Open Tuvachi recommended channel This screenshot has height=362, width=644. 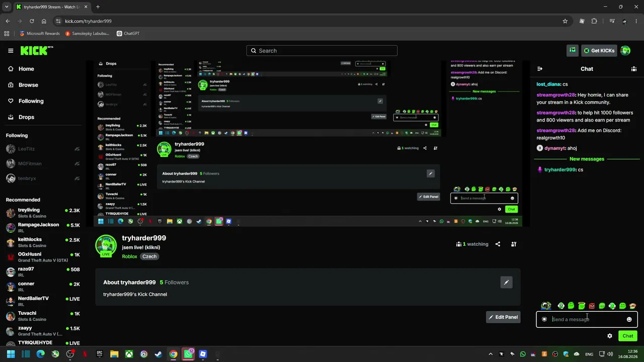[x=42, y=316]
